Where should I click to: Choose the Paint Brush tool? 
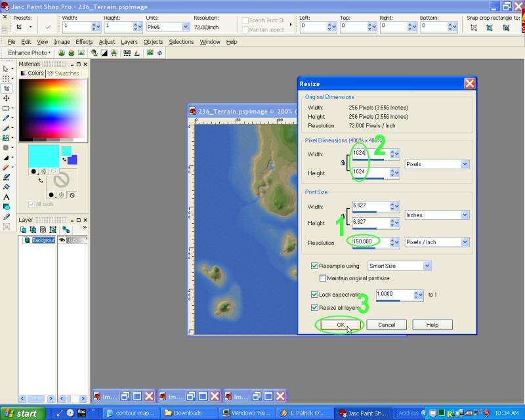tap(7, 128)
